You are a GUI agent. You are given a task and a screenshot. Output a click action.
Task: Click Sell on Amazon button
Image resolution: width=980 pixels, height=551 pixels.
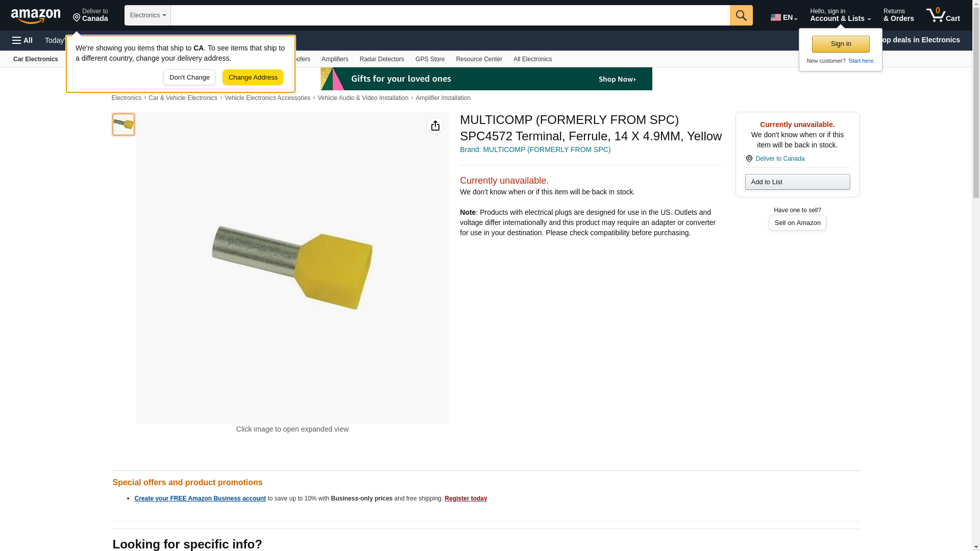pos(797,223)
